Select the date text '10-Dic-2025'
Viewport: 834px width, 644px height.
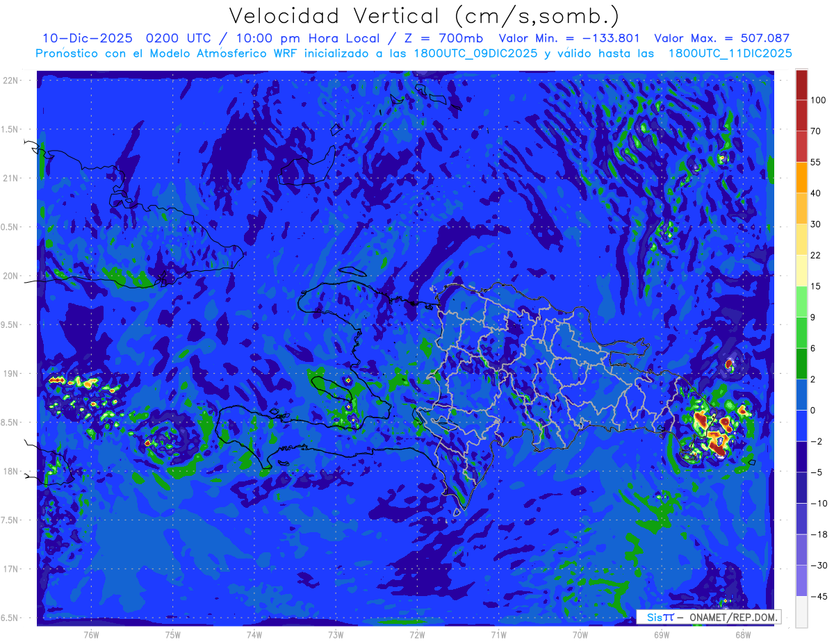[88, 38]
